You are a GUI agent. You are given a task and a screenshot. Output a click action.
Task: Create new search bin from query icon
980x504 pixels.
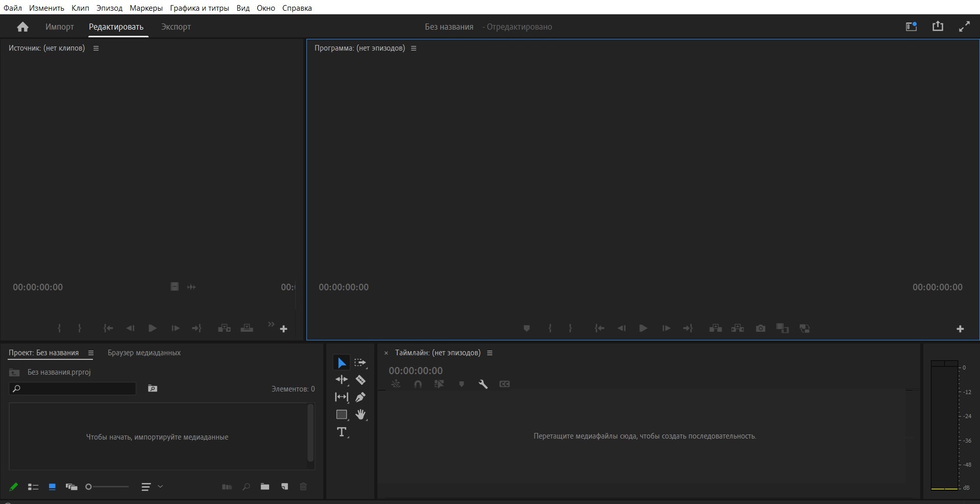[153, 388]
